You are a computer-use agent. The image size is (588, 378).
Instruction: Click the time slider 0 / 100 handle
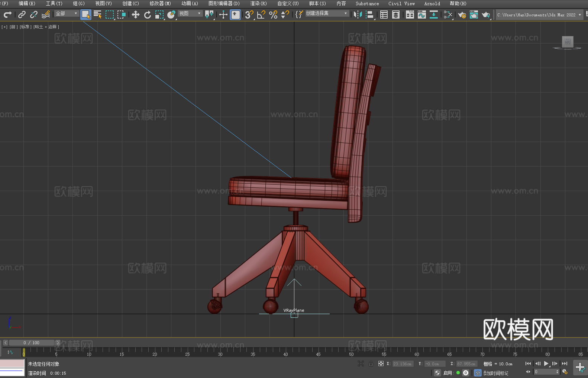click(32, 343)
